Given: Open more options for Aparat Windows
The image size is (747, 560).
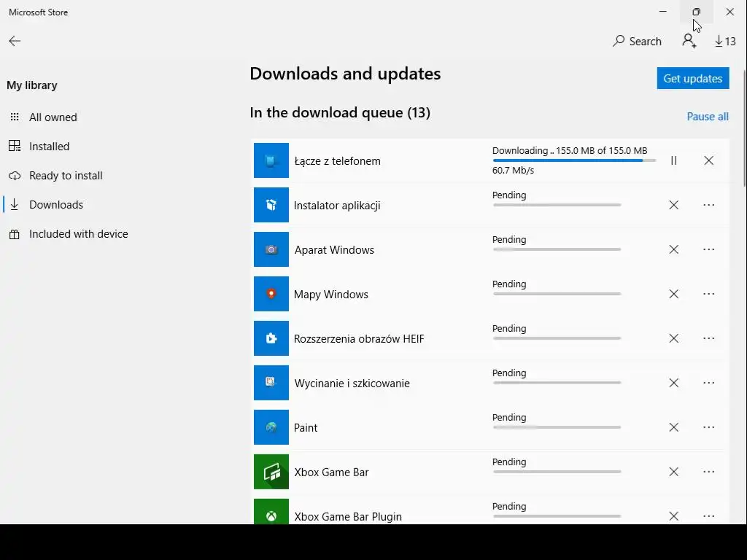Looking at the screenshot, I should [709, 249].
